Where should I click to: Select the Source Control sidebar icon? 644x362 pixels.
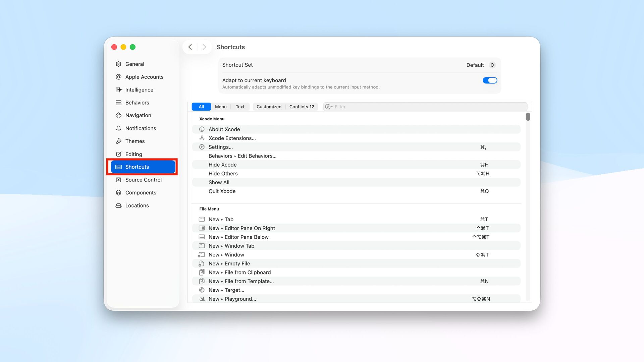119,180
